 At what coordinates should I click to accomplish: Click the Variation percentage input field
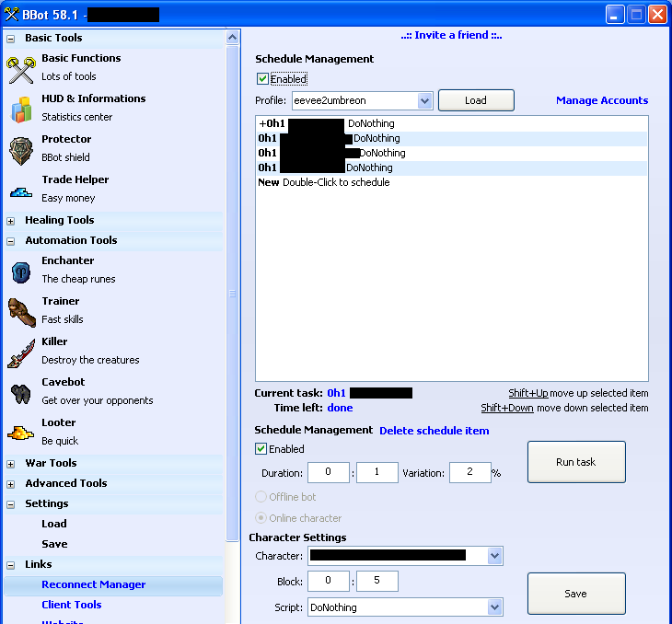[469, 473]
